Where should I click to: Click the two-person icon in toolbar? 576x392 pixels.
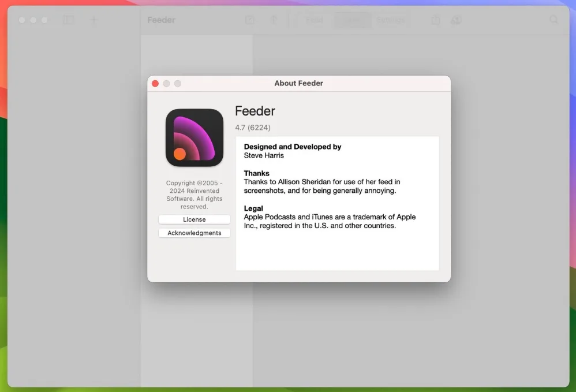point(456,20)
